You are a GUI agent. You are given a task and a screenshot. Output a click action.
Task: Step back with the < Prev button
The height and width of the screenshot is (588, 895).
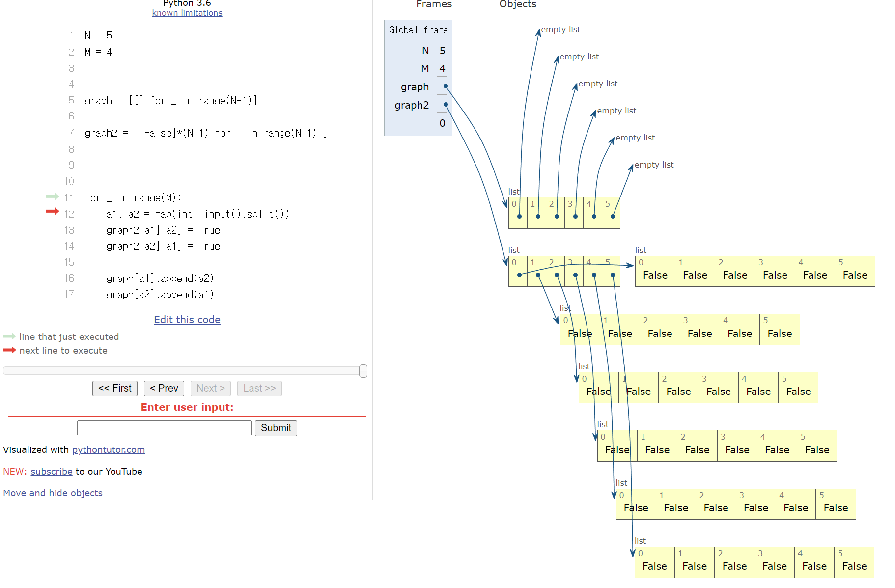pyautogui.click(x=164, y=388)
